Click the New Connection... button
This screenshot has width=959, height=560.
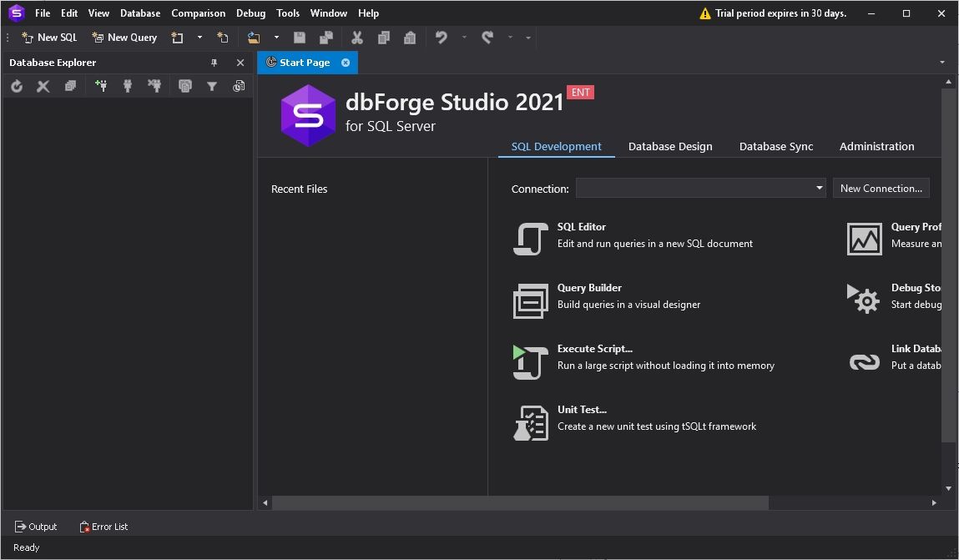point(881,189)
